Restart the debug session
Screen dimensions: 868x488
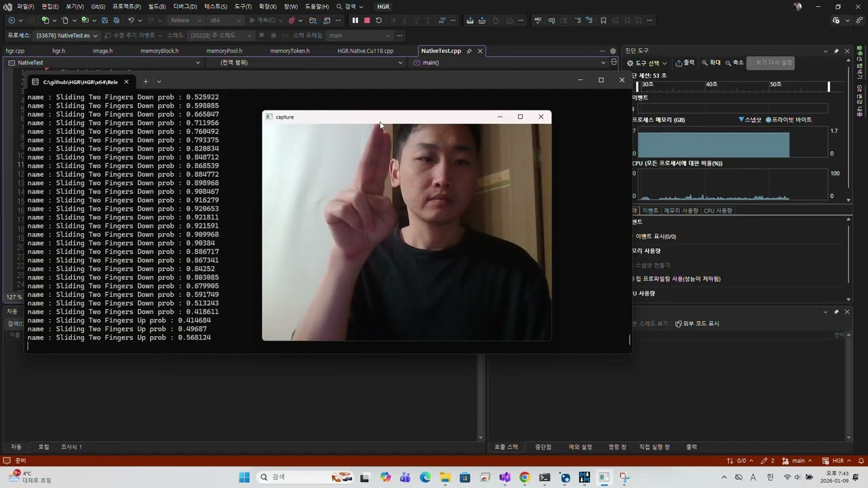(379, 20)
